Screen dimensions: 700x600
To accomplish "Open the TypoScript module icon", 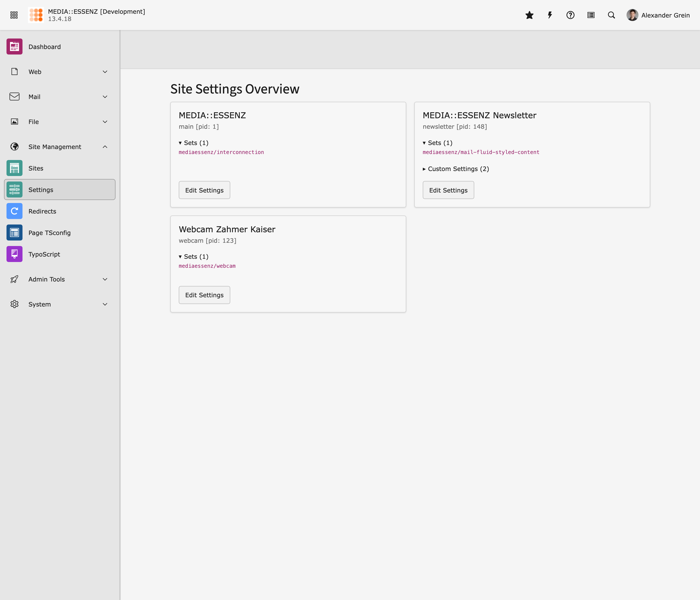I will pos(14,254).
